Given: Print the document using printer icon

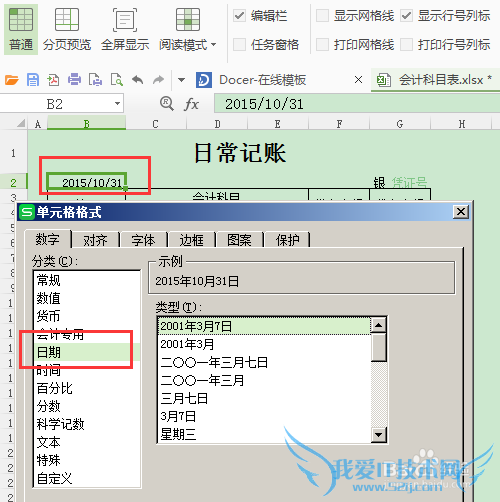Looking at the screenshot, I should point(74,80).
